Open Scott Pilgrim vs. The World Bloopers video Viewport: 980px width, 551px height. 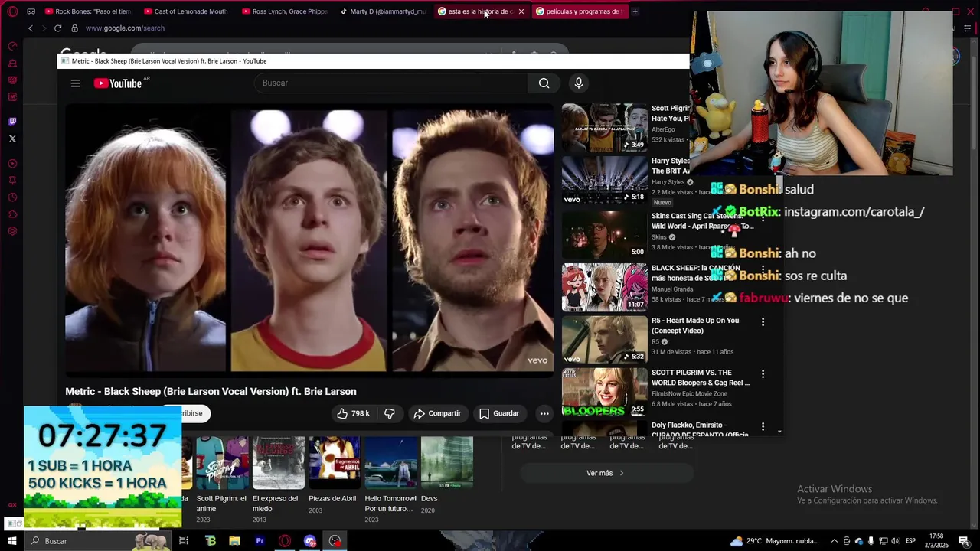pos(604,390)
